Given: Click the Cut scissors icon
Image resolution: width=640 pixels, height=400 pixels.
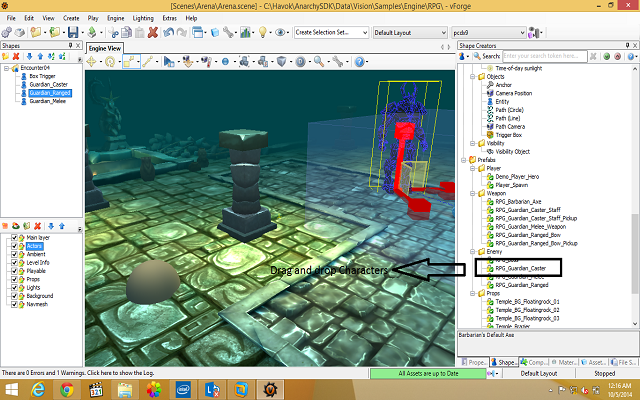Looking at the screenshot, I should (x=114, y=32).
